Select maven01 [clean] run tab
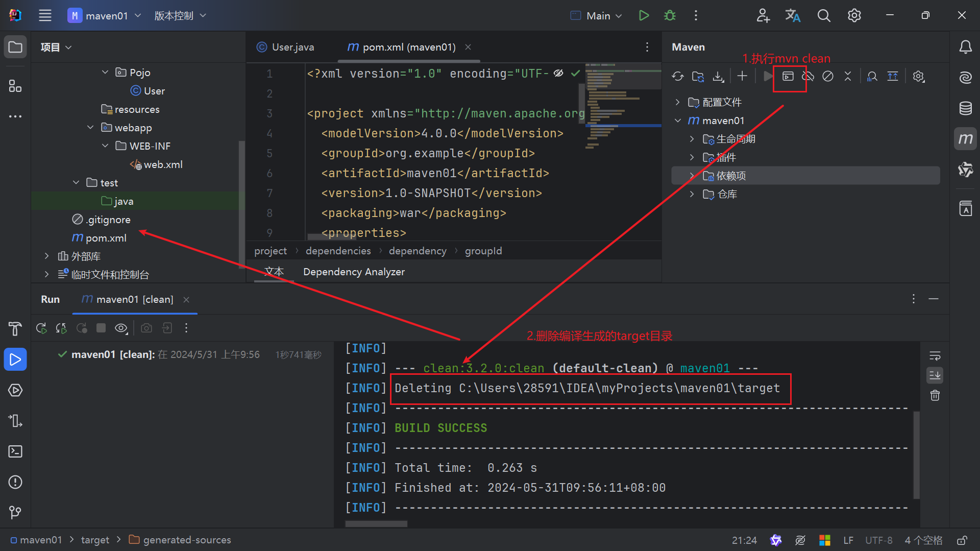The width and height of the screenshot is (980, 551). [x=128, y=299]
